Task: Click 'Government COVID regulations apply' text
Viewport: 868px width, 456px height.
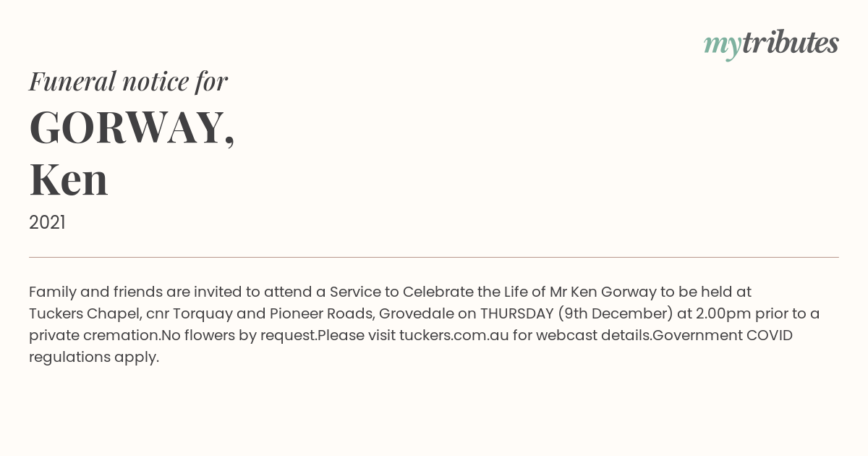Action: coord(411,346)
